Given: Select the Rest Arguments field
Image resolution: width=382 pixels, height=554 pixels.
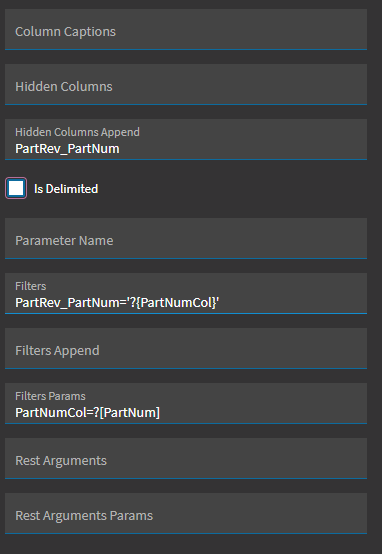Looking at the screenshot, I should pyautogui.click(x=186, y=459).
